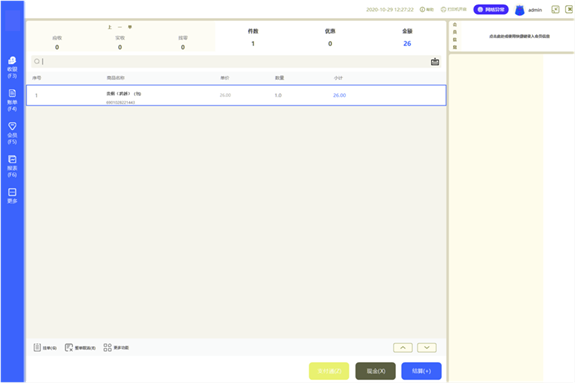Image resolution: width=575 pixels, height=383 pixels.
Task: Click the up chevron button
Action: (x=403, y=347)
